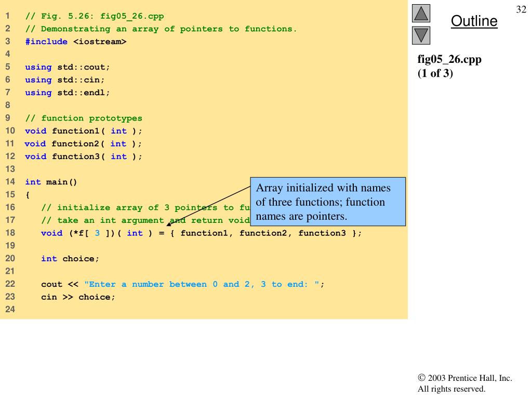Viewport: 532px width, 399px height.
Task: Select the fig05_26.cpp title text
Action: coord(449,59)
